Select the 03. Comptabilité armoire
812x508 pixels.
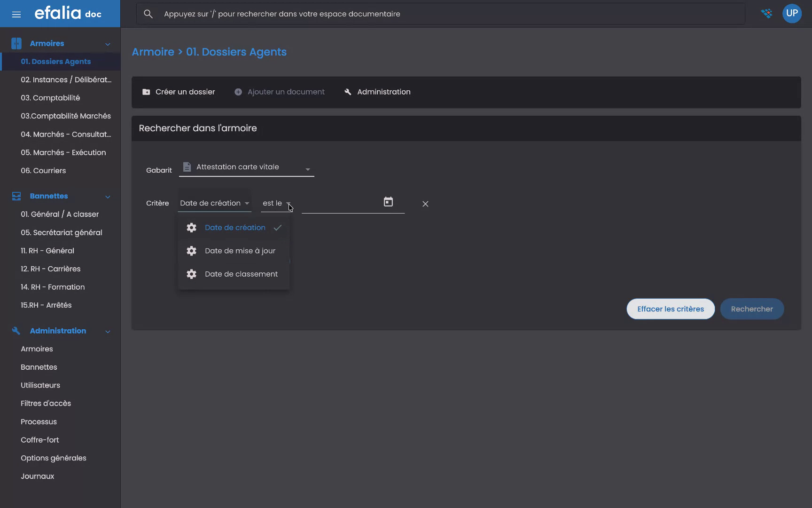(x=51, y=98)
